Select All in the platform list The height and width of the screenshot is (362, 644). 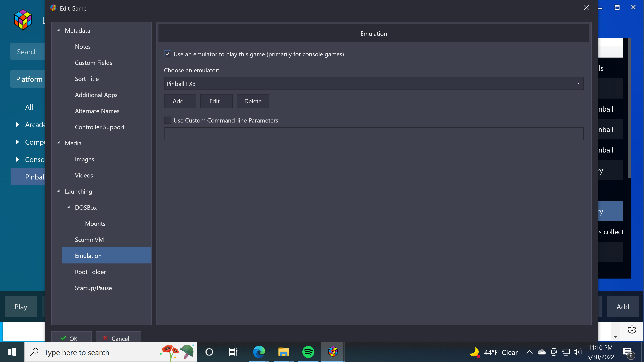click(29, 107)
